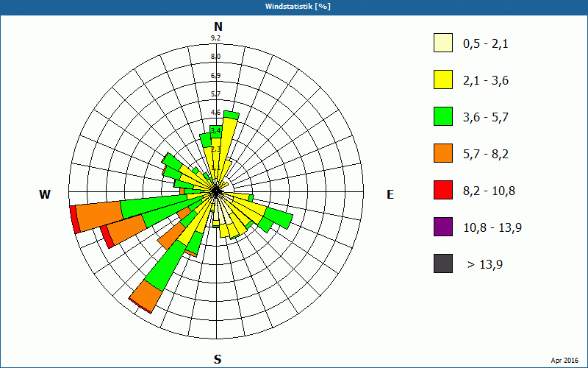Image resolution: width=588 pixels, height=368 pixels.
Task: Click the 8,0 radial axis value
Action: pyautogui.click(x=215, y=57)
